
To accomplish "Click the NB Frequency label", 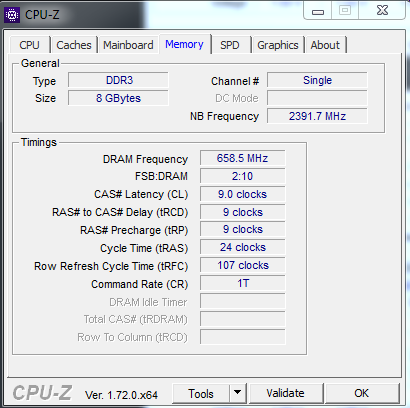I will [x=224, y=116].
